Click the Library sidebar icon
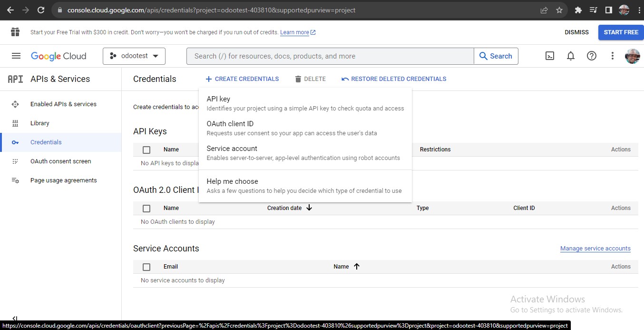Screen dimensions: 644x330 click(15, 123)
